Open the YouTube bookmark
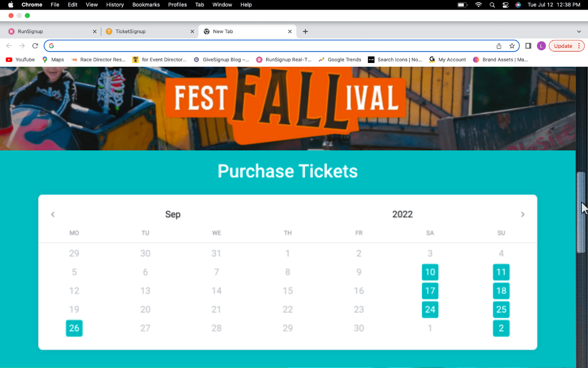Screen dimensions: 588x368 (x=20, y=59)
